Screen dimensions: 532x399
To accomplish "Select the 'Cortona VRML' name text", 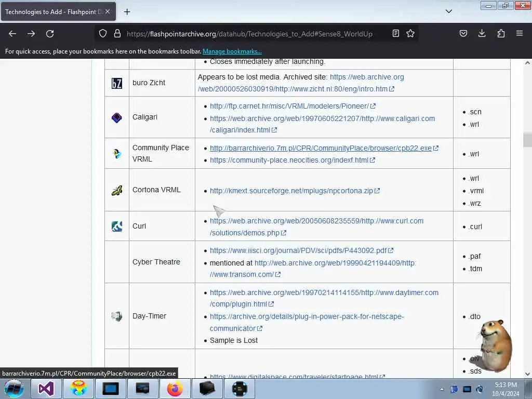I will coord(156,190).
